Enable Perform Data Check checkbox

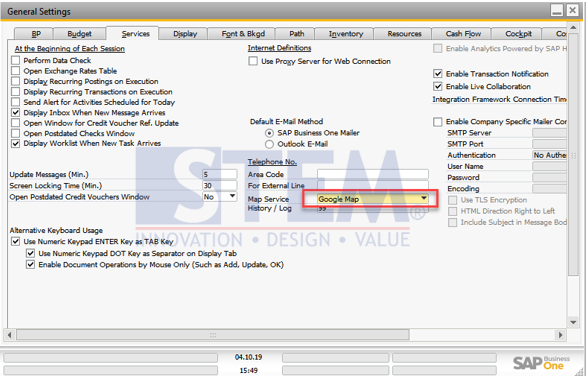(x=15, y=60)
